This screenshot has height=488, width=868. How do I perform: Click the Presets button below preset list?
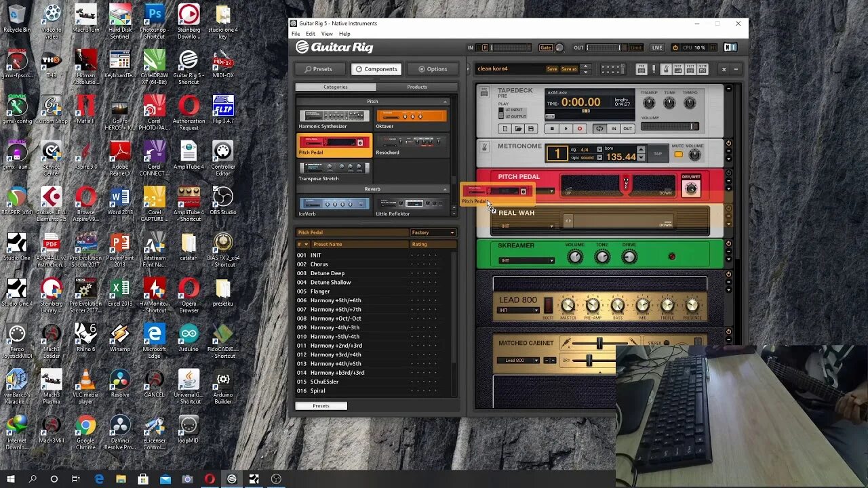pos(321,406)
